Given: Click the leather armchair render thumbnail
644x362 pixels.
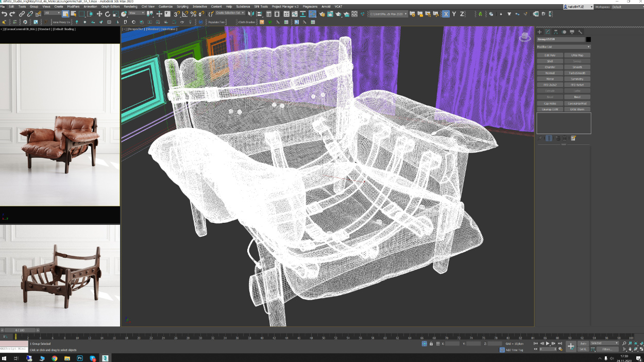Looking at the screenshot, I should 60,125.
